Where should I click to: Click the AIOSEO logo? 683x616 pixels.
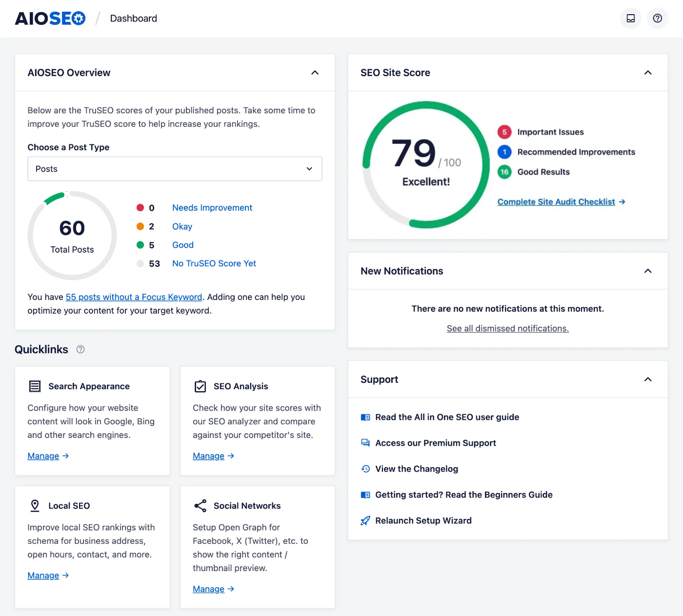tap(50, 18)
